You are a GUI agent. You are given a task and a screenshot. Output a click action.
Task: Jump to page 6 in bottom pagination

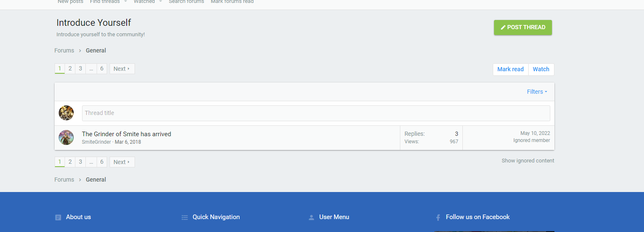[x=102, y=162]
